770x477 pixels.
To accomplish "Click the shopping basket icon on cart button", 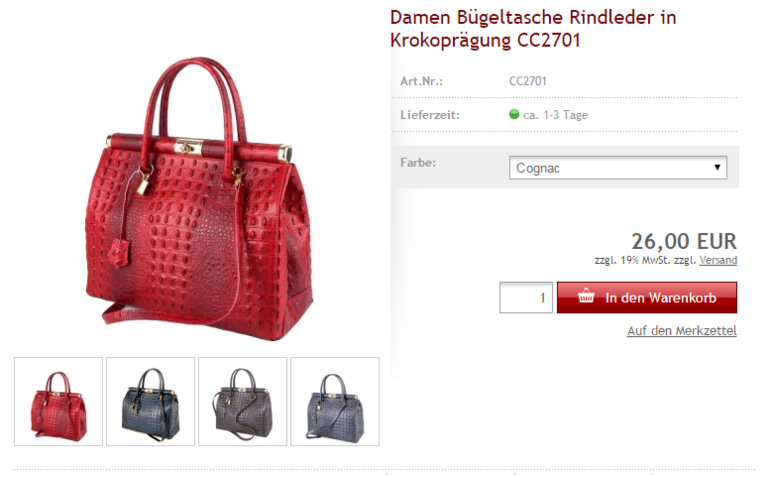I will [586, 296].
